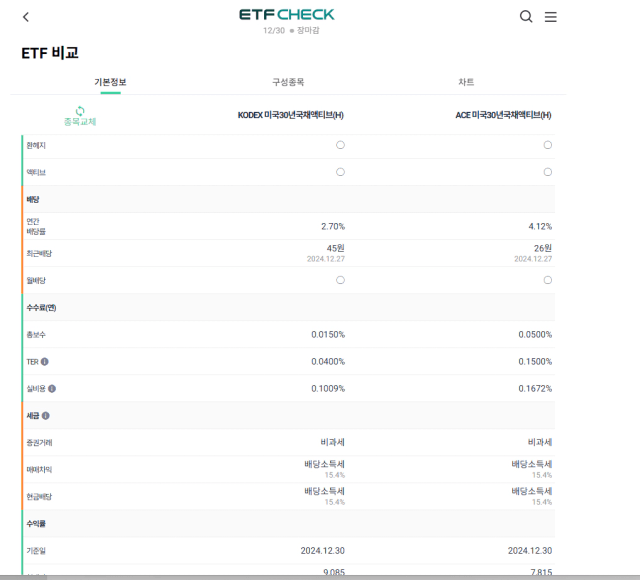Click the KODEX 실비용 value 0.1009%
The image size is (640, 580).
[x=328, y=389]
